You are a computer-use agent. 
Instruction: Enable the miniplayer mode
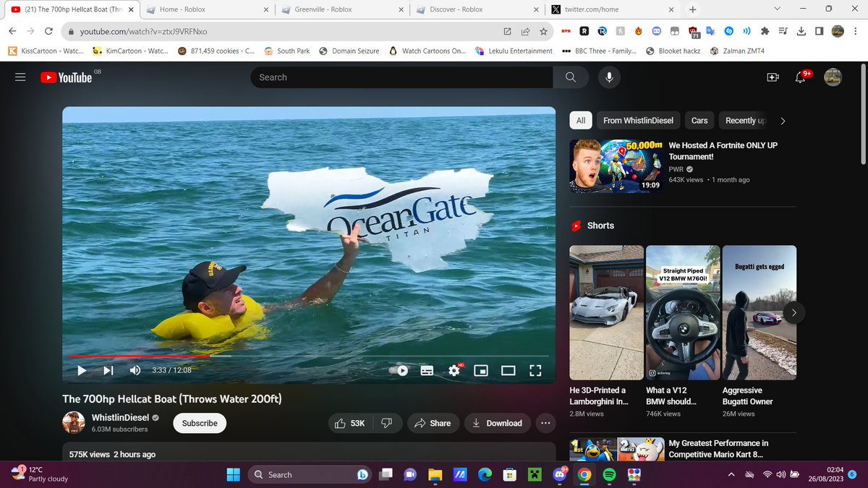(481, 370)
